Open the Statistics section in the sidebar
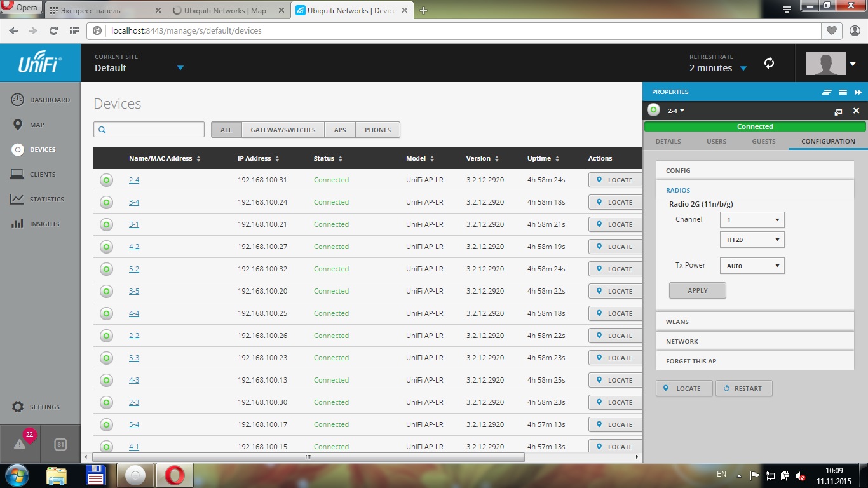Viewport: 868px width, 488px height. [37, 199]
